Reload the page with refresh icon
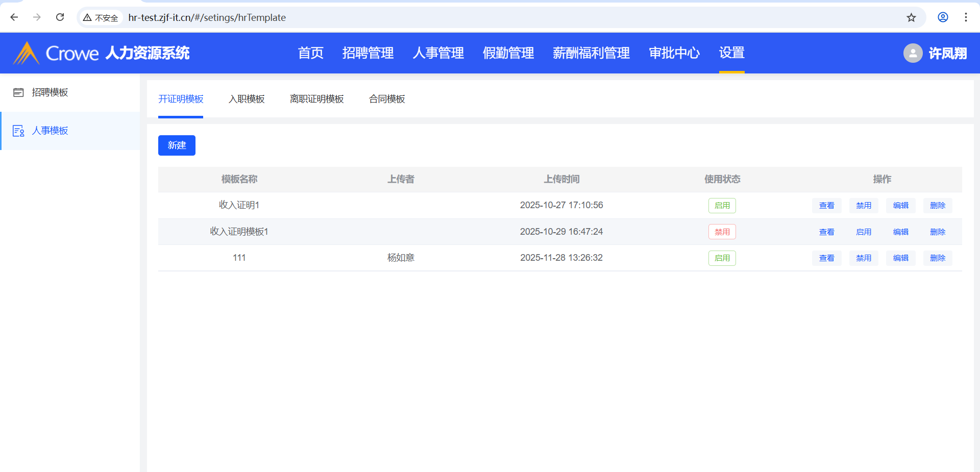 60,17
